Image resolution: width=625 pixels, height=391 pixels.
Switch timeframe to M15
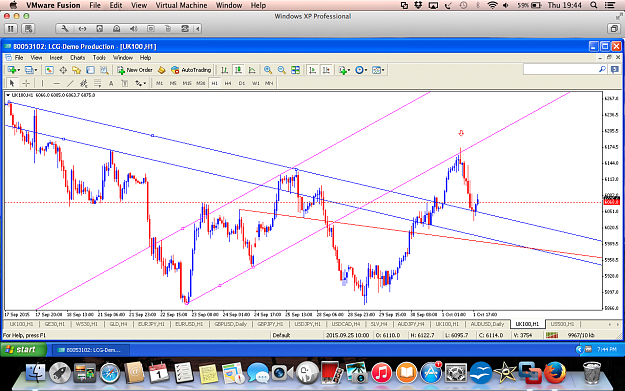(x=187, y=83)
